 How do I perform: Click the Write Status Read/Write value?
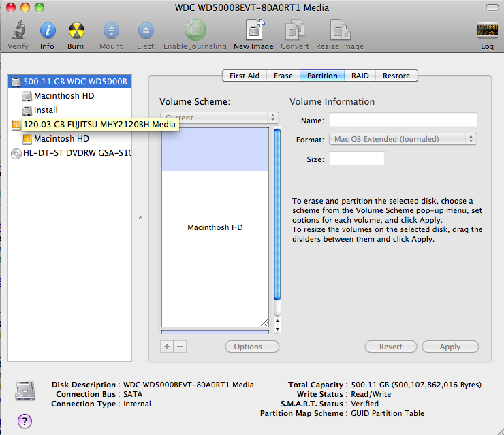pyautogui.click(x=371, y=394)
